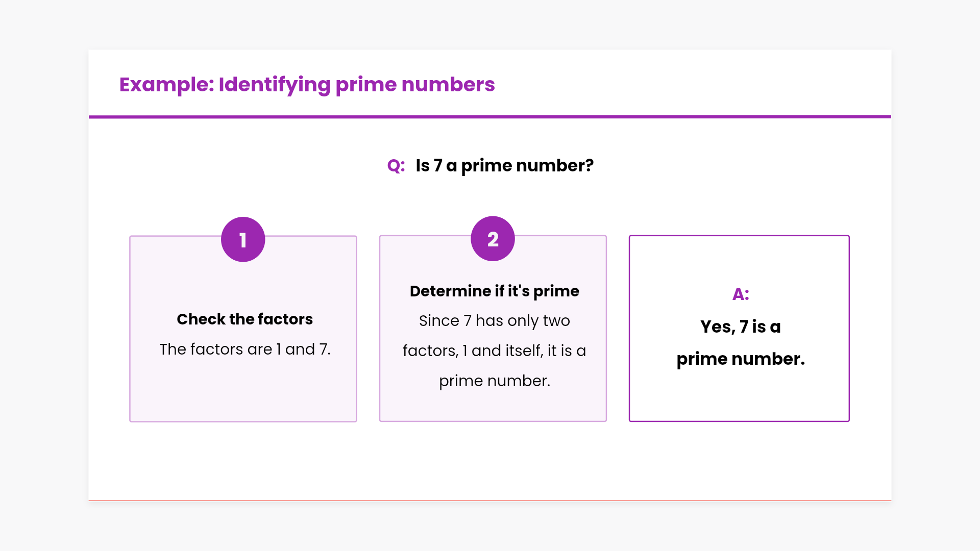980x551 pixels.
Task: Click bold "prime number." in the answer box
Action: point(740,359)
